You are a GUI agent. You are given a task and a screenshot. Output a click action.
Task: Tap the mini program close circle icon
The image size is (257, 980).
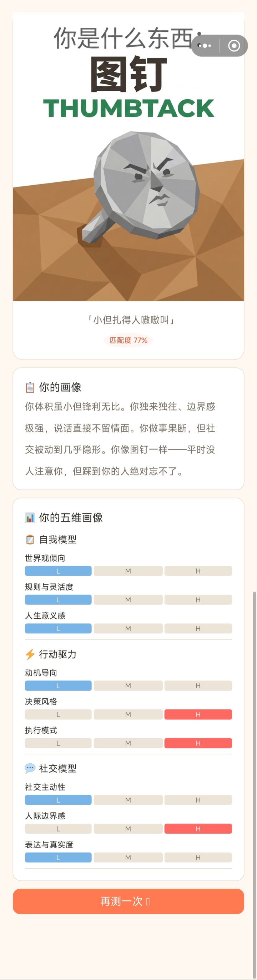(234, 46)
